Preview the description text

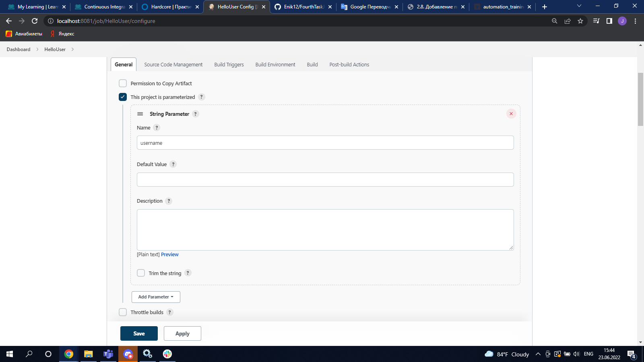pos(170,255)
